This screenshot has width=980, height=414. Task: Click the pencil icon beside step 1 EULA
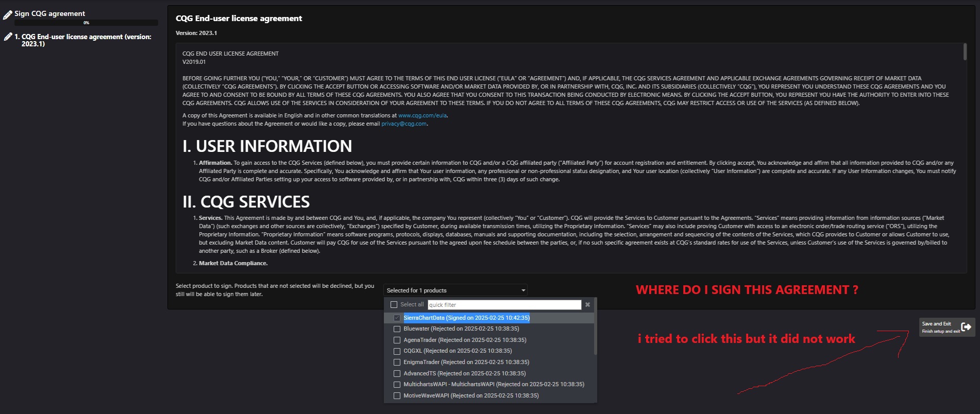(8, 37)
